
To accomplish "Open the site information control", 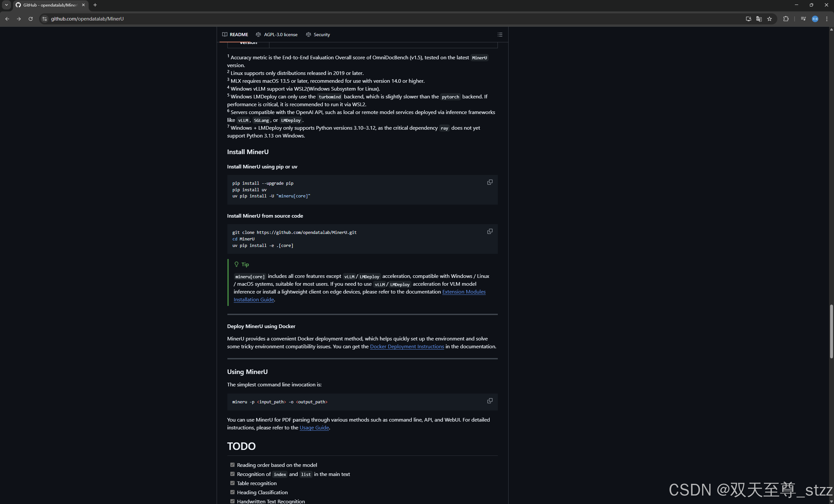I will point(44,19).
